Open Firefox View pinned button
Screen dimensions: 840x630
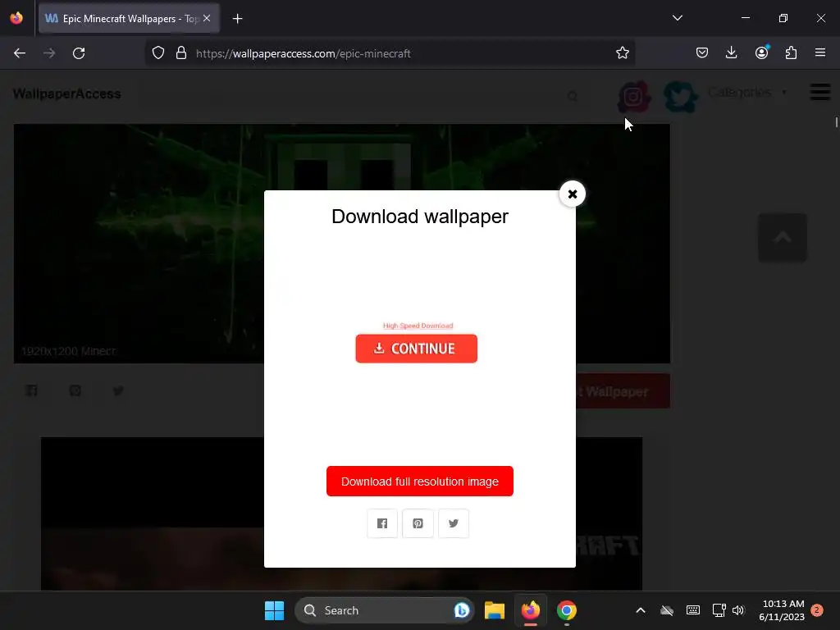(16, 18)
